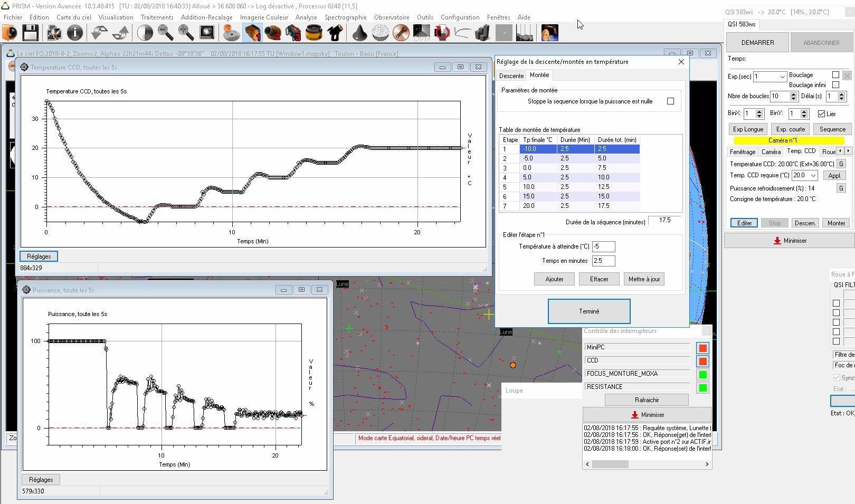
Task: Increase the Nbre de boucles stepper
Action: (x=793, y=94)
